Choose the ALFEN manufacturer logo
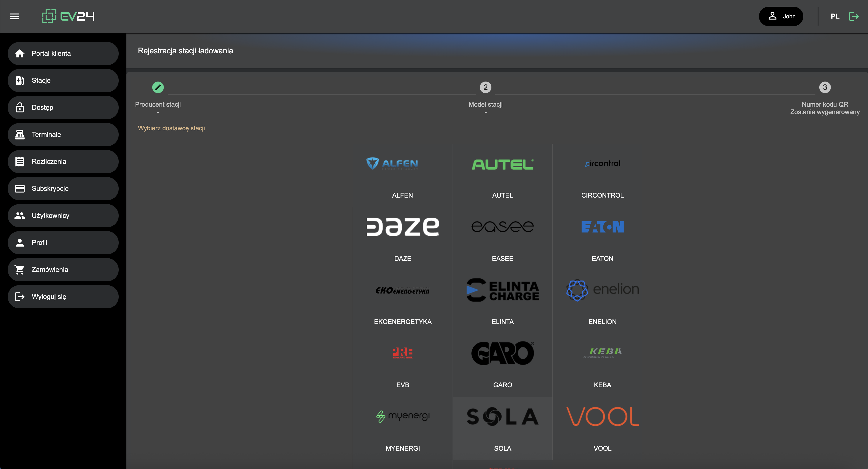The width and height of the screenshot is (868, 469). click(x=393, y=164)
